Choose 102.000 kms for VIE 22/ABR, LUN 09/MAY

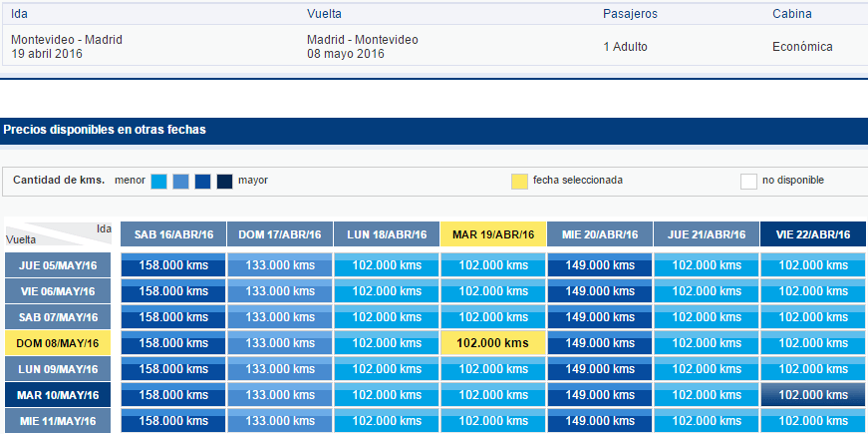point(813,369)
